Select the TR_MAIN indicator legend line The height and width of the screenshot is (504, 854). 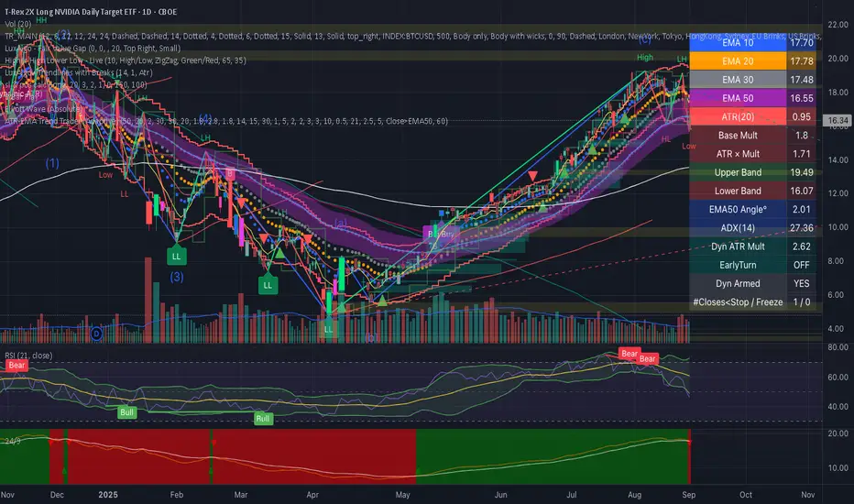tap(413, 36)
